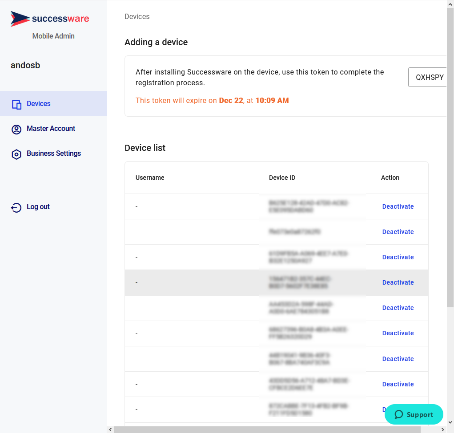The image size is (454, 433).
Task: Select the QXHSPY token field
Action: point(427,77)
